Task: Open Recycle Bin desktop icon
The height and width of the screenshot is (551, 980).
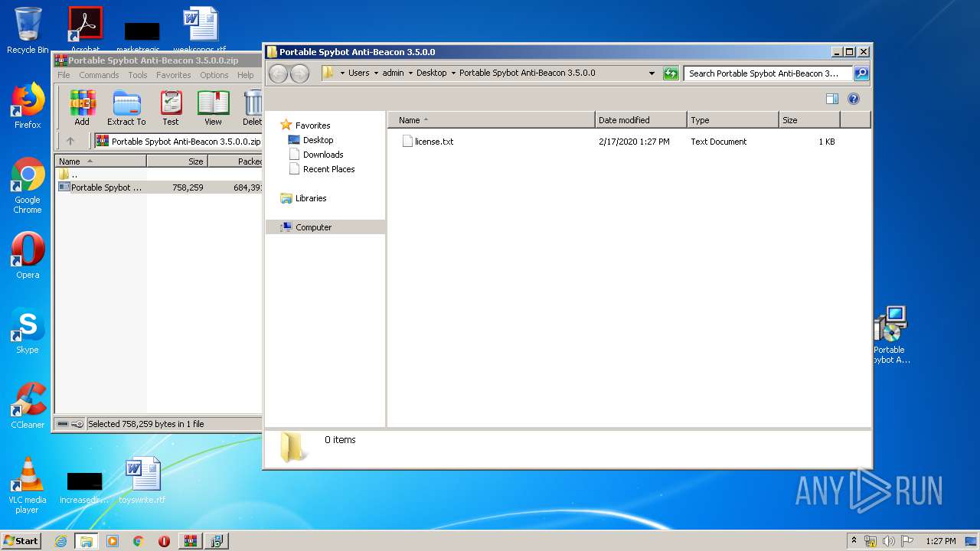Action: click(28, 31)
